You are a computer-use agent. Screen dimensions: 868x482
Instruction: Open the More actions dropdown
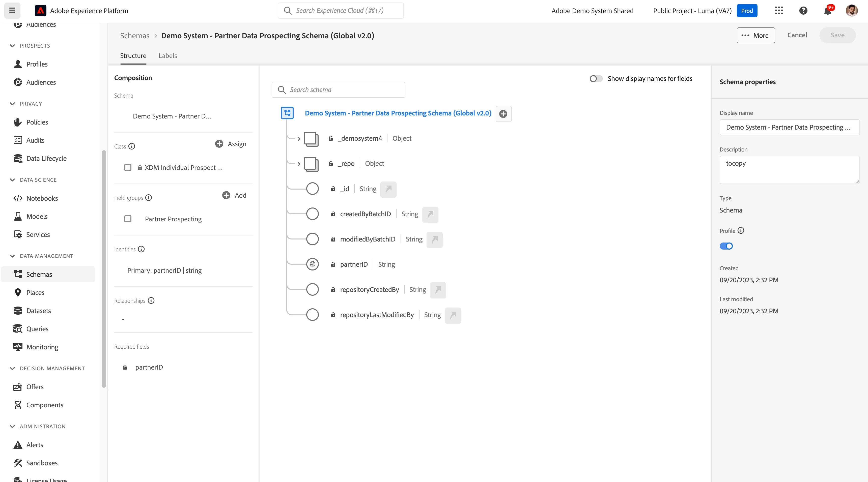tap(755, 35)
